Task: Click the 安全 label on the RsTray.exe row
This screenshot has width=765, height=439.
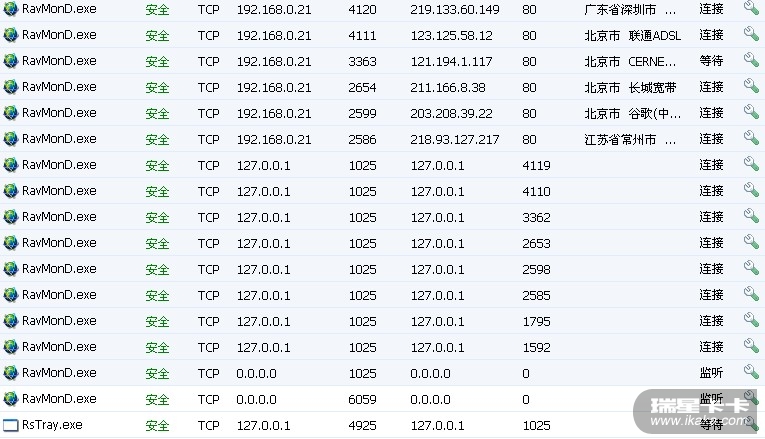Action: pyautogui.click(x=157, y=425)
